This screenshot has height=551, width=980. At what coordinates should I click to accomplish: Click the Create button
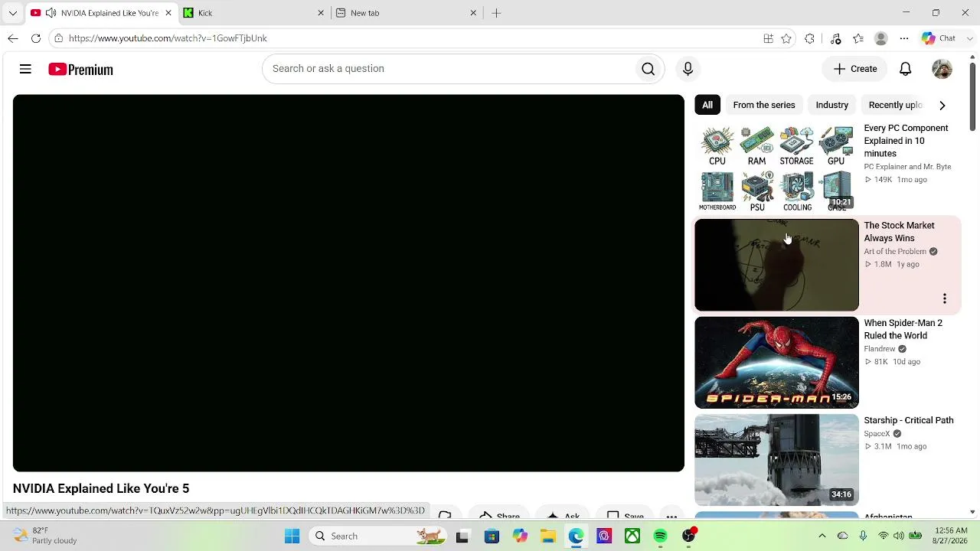pos(855,69)
